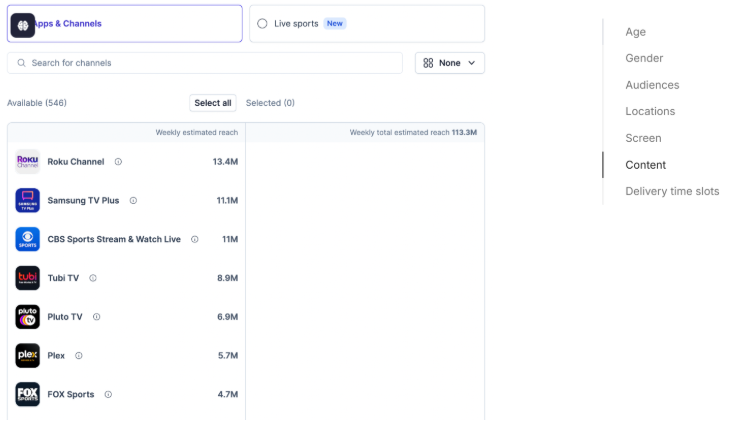
Task: Open info icon next to Pluto TV
Action: (97, 317)
